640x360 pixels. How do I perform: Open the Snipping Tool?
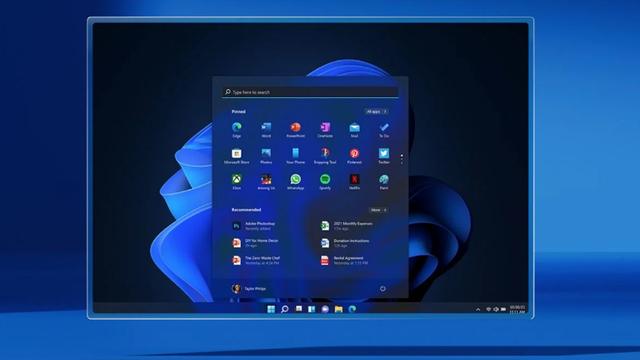click(325, 156)
